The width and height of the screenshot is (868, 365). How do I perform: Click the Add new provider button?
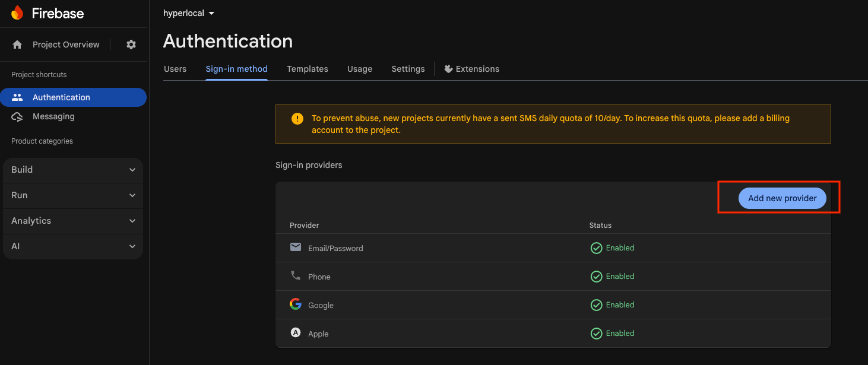[x=783, y=198]
